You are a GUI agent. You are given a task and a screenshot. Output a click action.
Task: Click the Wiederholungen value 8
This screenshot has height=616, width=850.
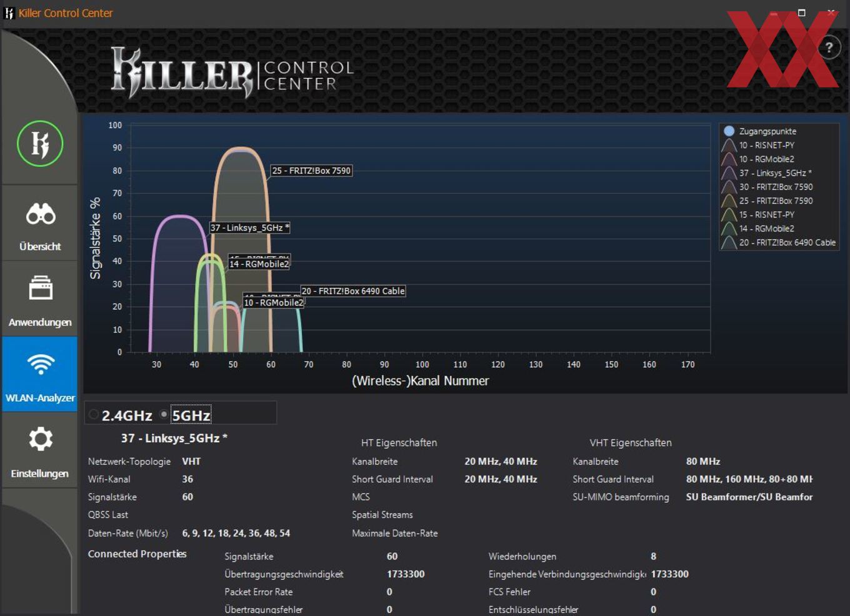click(653, 557)
